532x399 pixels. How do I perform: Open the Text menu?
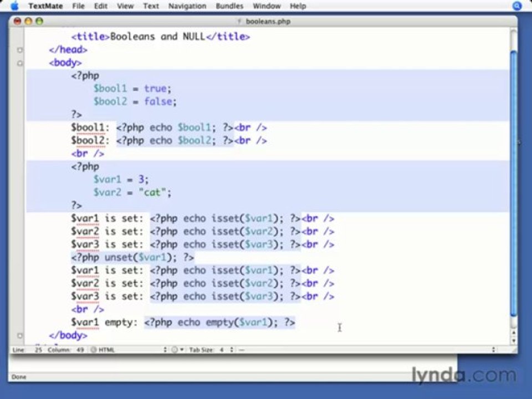pyautogui.click(x=151, y=6)
